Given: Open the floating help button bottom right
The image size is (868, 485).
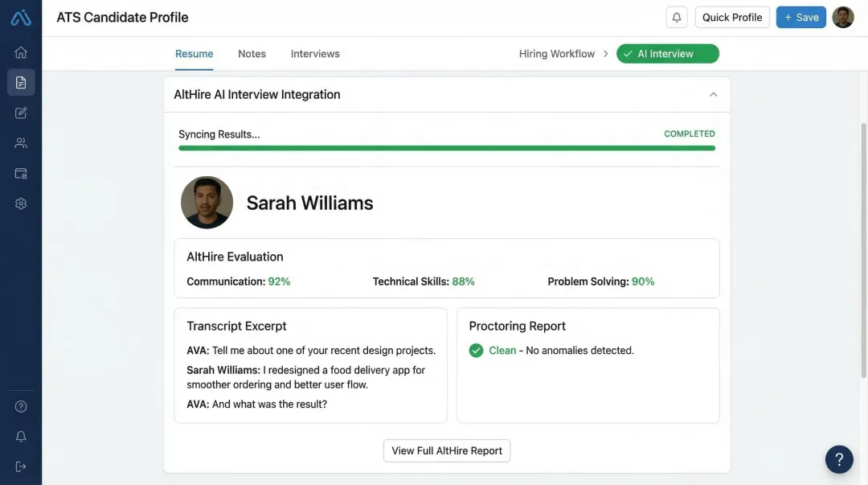Looking at the screenshot, I should coord(839,458).
